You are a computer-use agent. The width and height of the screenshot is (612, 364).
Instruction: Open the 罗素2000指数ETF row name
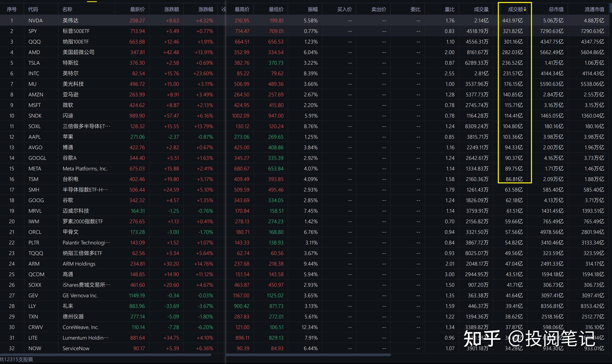coord(83,221)
